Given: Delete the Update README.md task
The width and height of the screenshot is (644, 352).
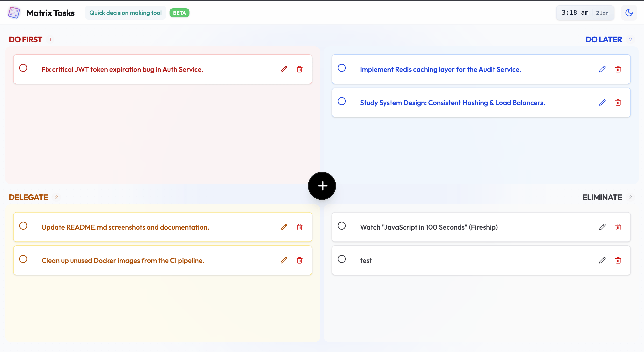Looking at the screenshot, I should point(299,227).
